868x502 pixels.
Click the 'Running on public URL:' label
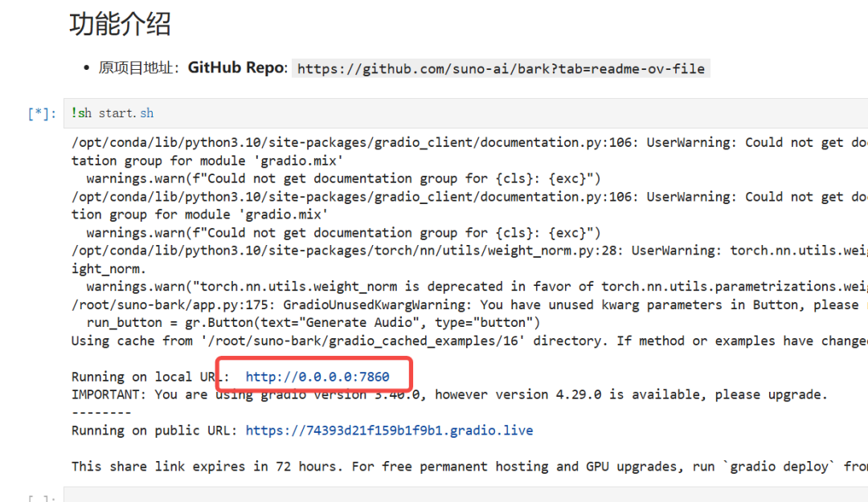(154, 431)
